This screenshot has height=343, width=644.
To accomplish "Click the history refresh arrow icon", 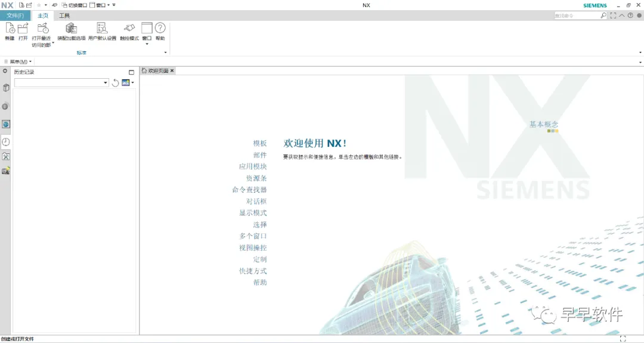I will (116, 82).
